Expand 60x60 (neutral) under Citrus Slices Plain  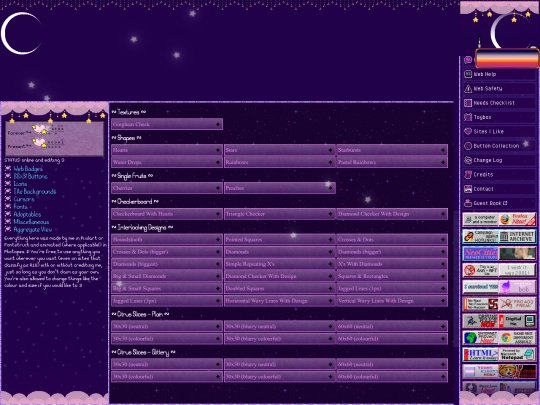(392, 326)
